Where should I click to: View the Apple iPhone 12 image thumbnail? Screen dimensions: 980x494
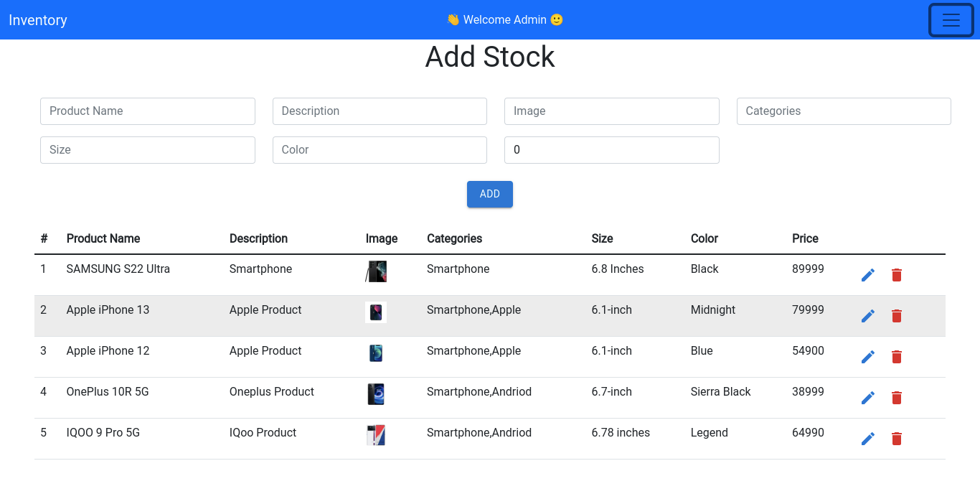pos(376,353)
